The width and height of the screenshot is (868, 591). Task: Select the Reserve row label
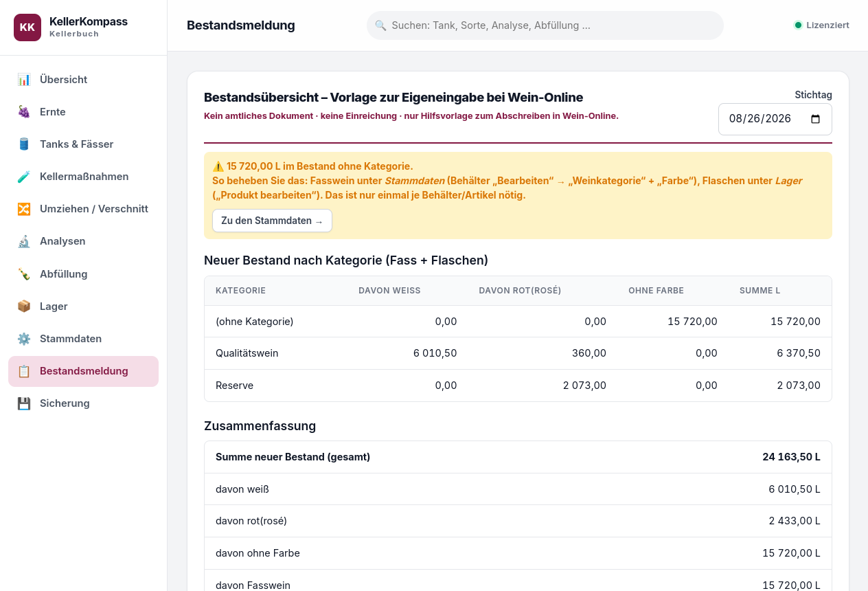(x=234, y=386)
